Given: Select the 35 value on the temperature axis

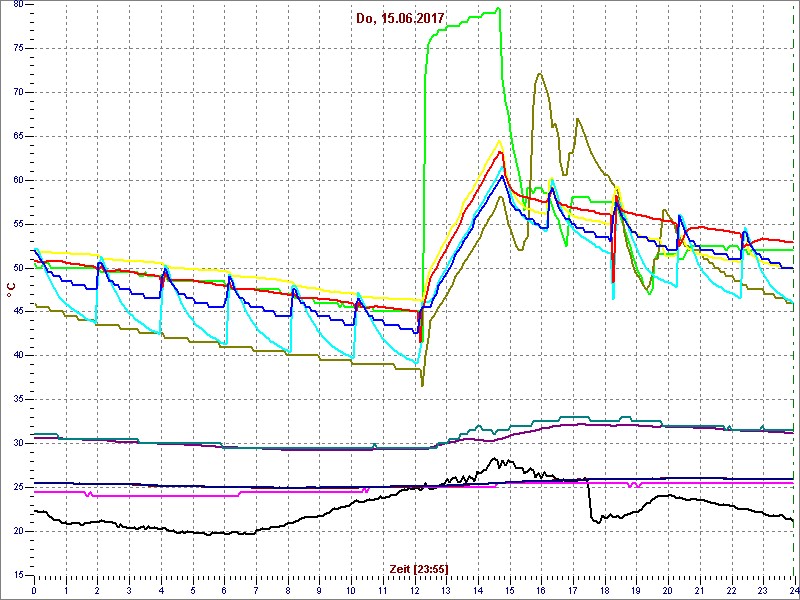Looking at the screenshot, I should 17,399.
